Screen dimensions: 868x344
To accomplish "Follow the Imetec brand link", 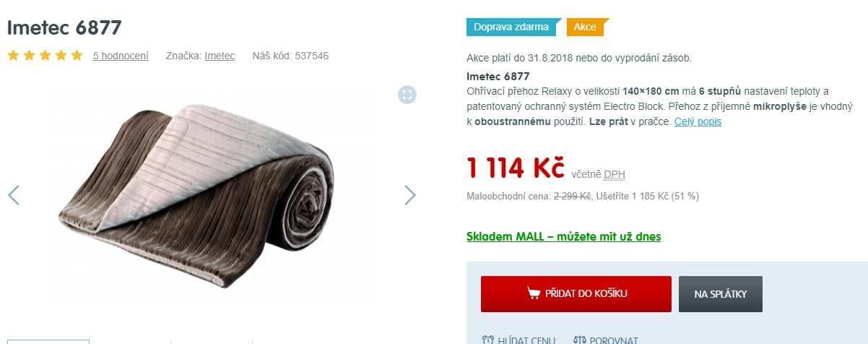I will point(220,56).
